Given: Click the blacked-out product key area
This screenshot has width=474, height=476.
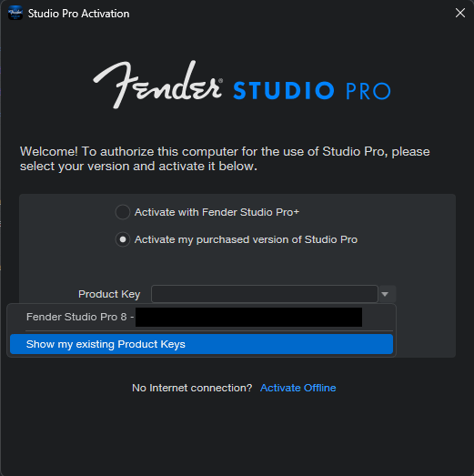Looking at the screenshot, I should click(248, 318).
